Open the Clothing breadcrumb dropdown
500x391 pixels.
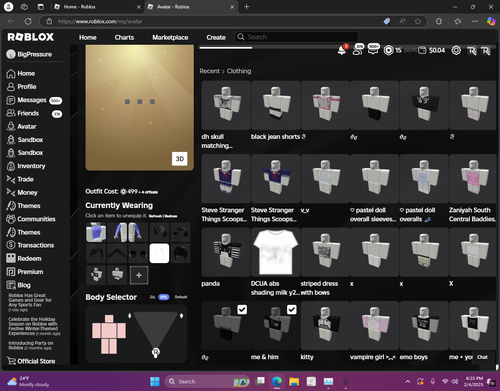pos(239,71)
